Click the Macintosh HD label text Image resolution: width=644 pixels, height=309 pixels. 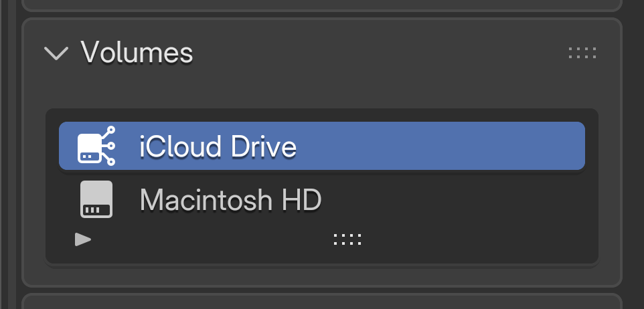coord(230,199)
